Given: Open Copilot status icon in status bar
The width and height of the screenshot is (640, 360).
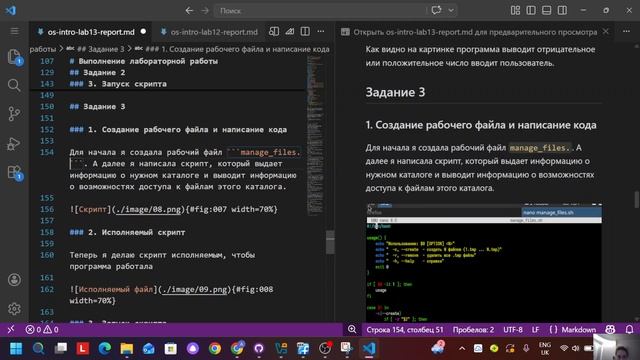Looking at the screenshot, I should (610, 329).
